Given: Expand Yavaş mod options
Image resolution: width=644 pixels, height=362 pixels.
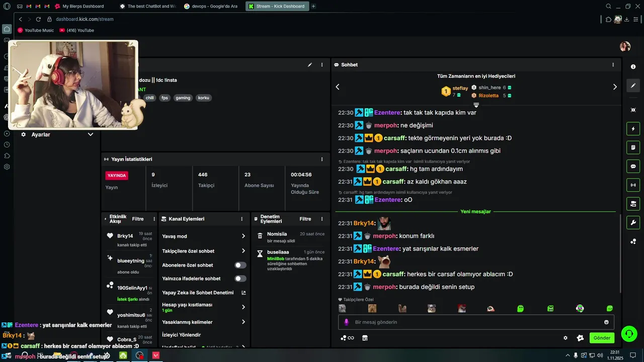Looking at the screenshot, I should coord(244,236).
